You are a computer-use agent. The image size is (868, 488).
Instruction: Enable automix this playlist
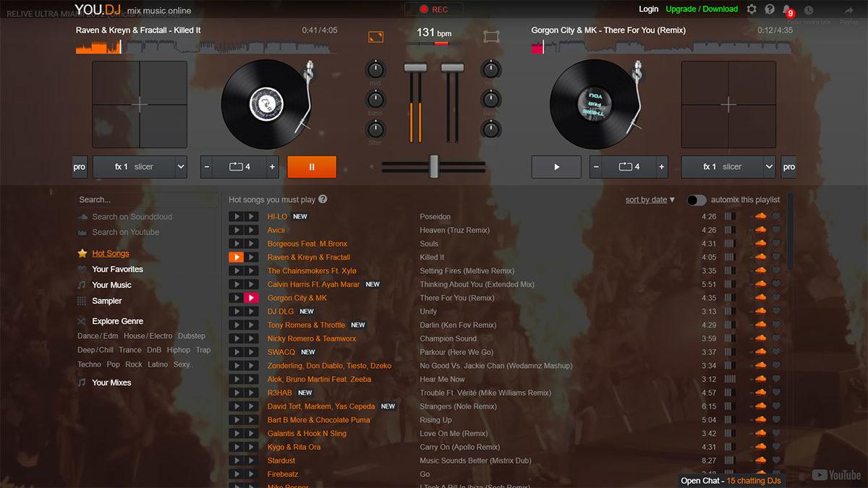[x=696, y=200]
